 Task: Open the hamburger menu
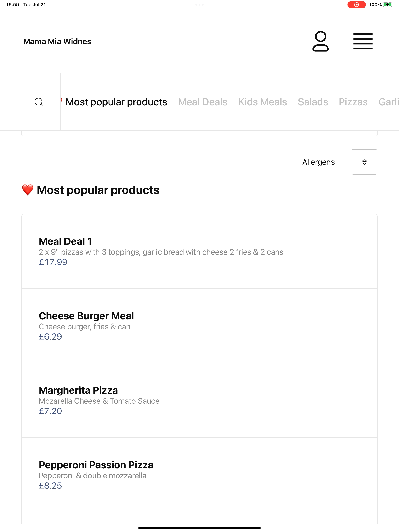[363, 41]
